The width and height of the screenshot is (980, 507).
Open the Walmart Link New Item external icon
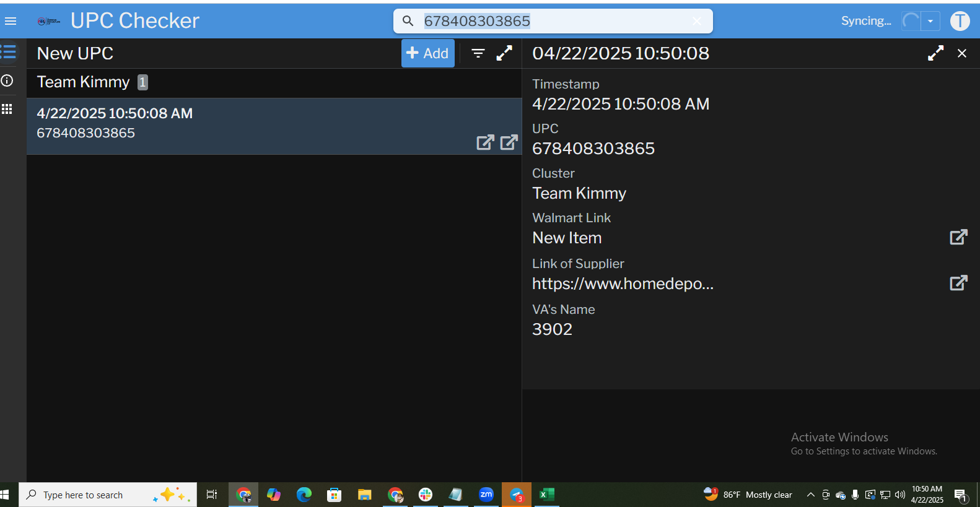point(958,237)
